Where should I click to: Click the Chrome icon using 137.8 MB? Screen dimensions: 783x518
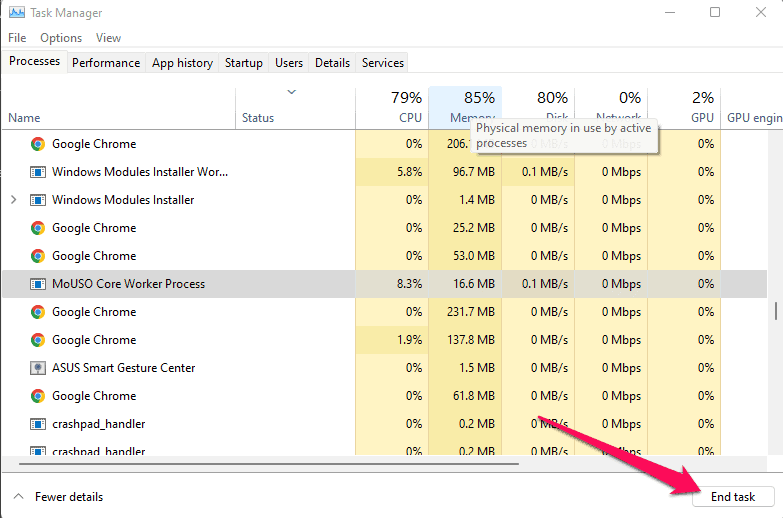click(x=38, y=340)
